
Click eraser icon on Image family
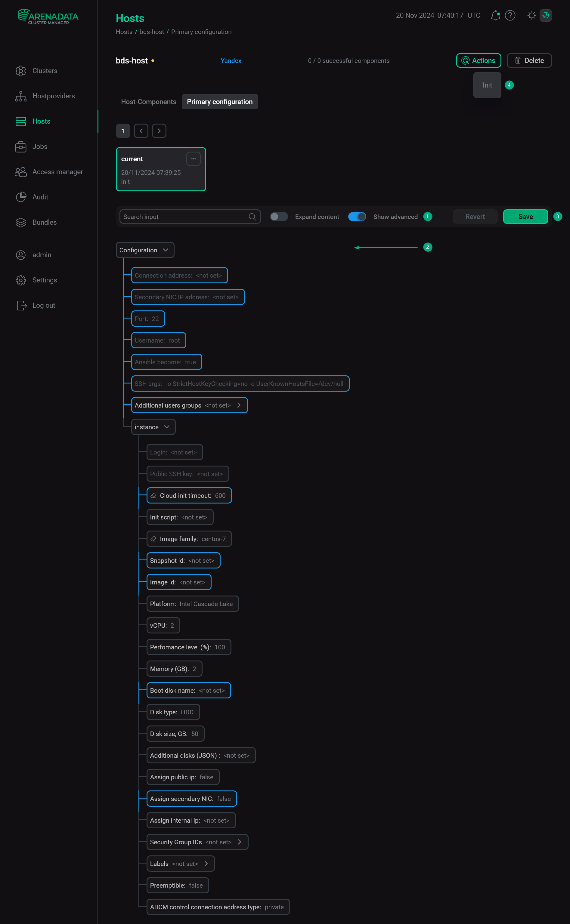click(153, 539)
